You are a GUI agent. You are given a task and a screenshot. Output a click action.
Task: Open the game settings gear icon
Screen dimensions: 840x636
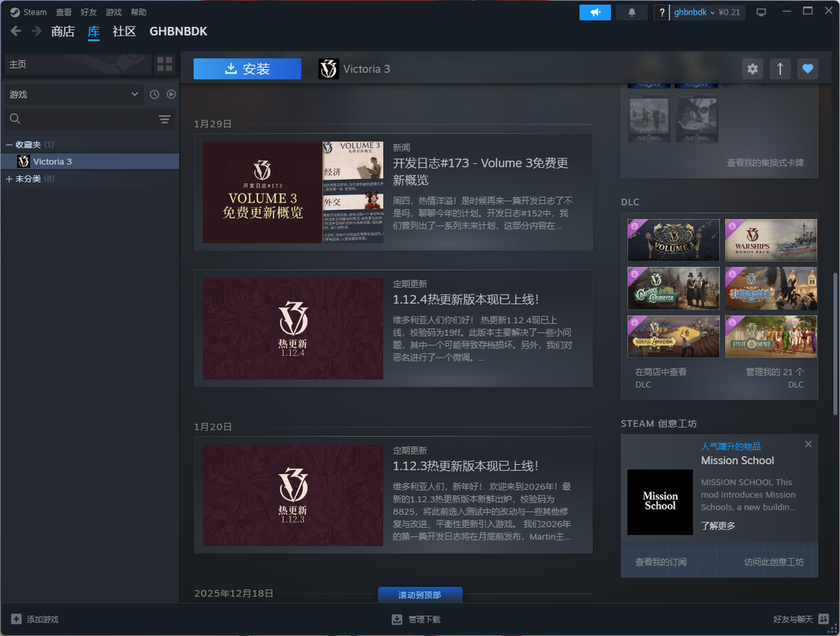click(752, 69)
